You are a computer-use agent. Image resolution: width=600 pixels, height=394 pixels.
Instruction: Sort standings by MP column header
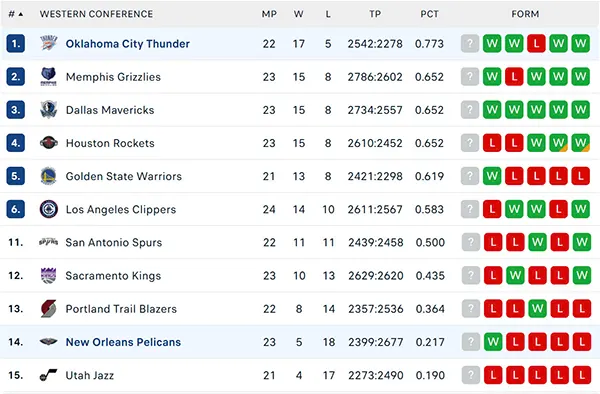269,14
